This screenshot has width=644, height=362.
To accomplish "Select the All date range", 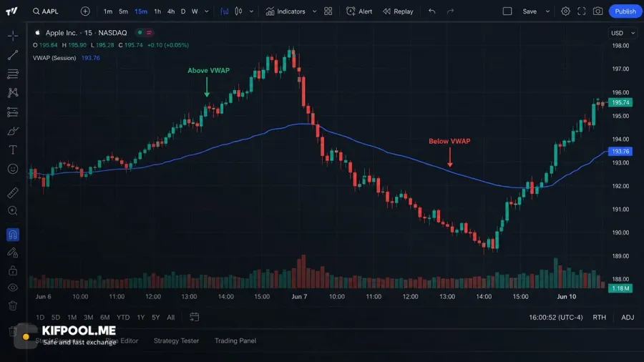I will point(171,317).
